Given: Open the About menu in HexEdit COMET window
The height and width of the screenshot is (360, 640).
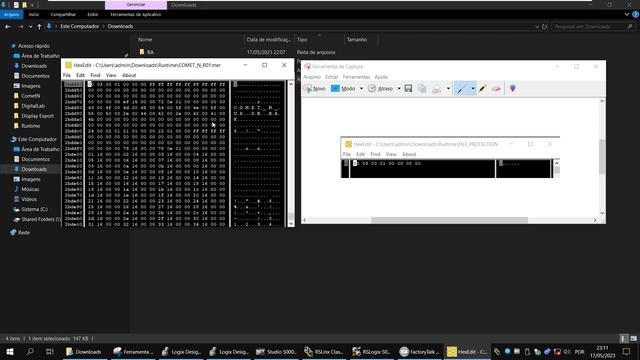Looking at the screenshot, I should coord(129,75).
